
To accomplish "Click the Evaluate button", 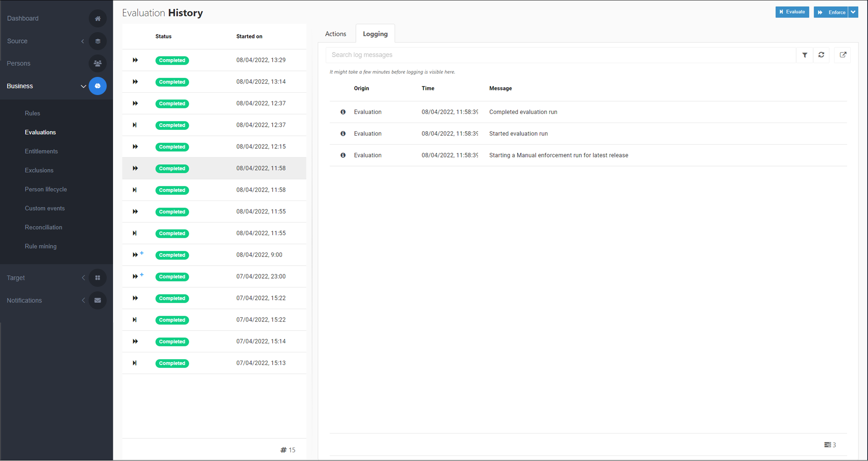I will coord(792,12).
